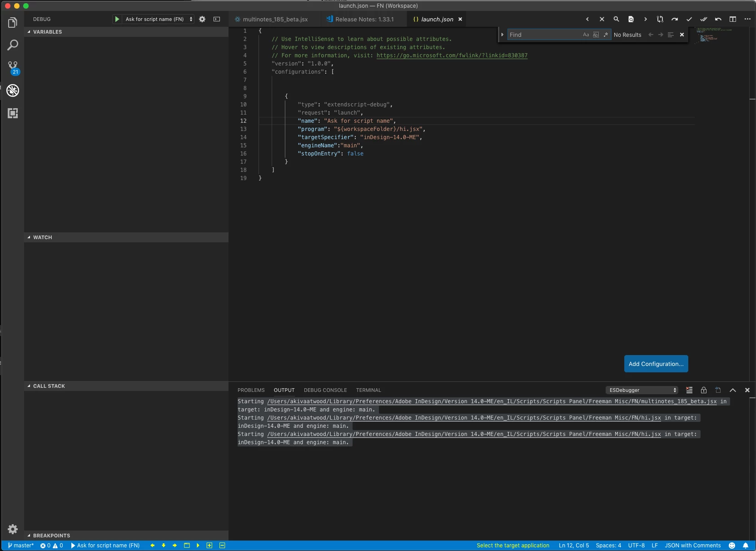
Task: Open notifications bell in status bar
Action: point(746,546)
